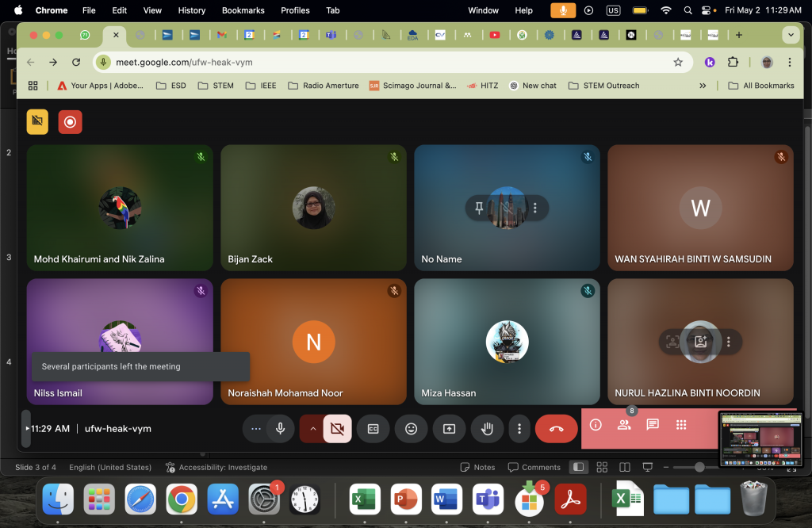This screenshot has width=812, height=528.
Task: Open the STEM Outreach bookmark folder
Action: pyautogui.click(x=603, y=86)
